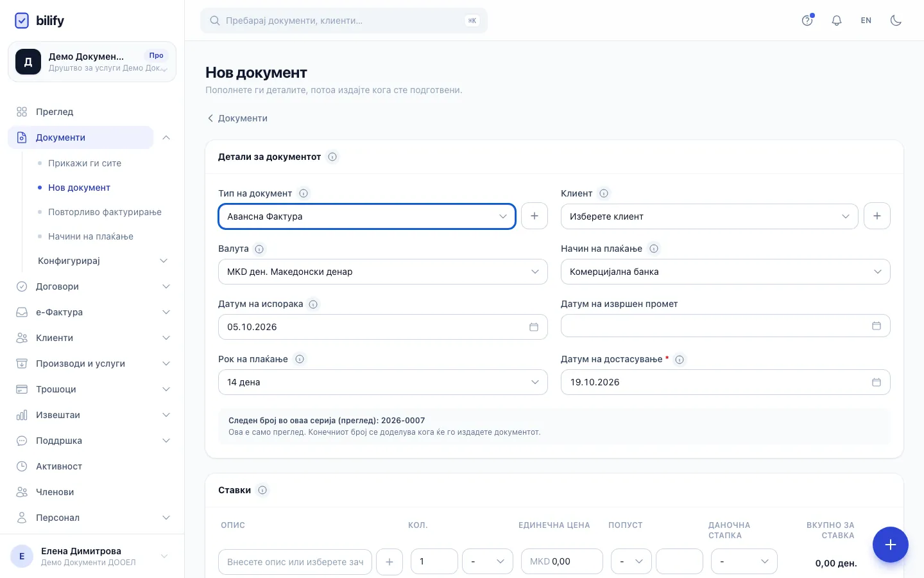
Task: Click the info icon next to Валута
Action: tap(259, 249)
